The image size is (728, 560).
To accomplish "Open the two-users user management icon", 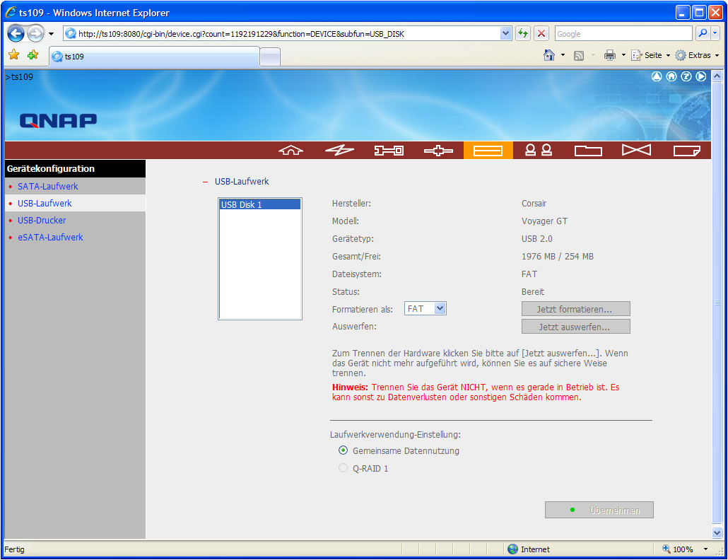I will (538, 150).
